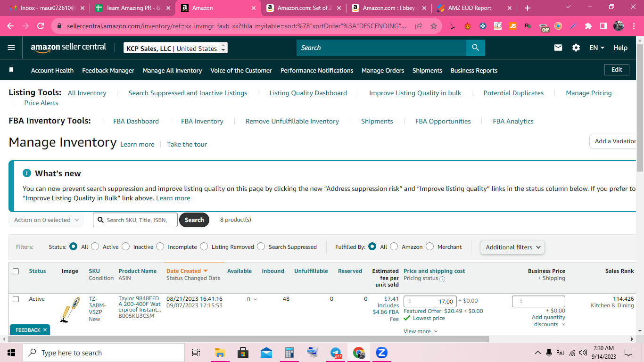Open Zoom from the taskbar

[382, 353]
